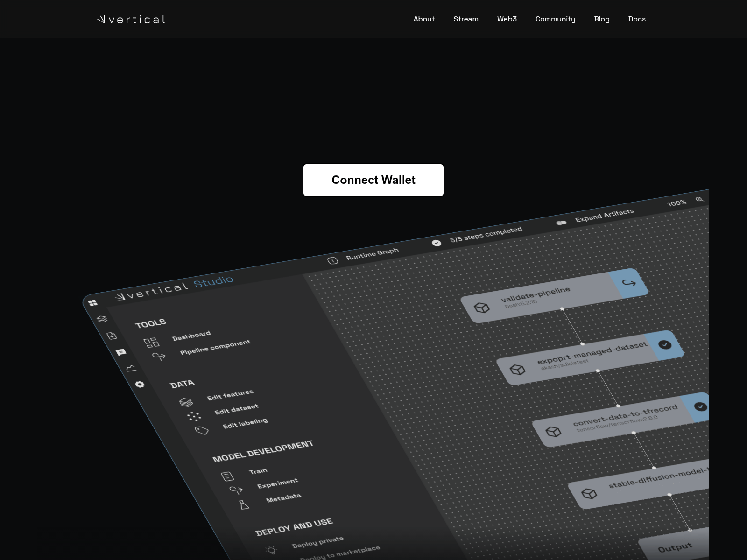This screenshot has width=747, height=560.
Task: Select Edit features under Data
Action: [x=230, y=395]
